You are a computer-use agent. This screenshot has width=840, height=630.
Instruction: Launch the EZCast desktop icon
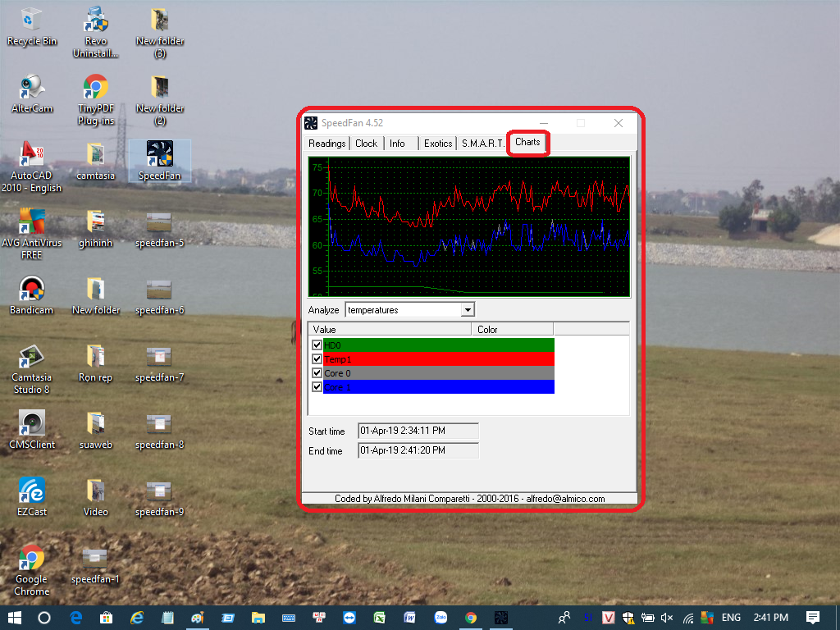tap(32, 491)
